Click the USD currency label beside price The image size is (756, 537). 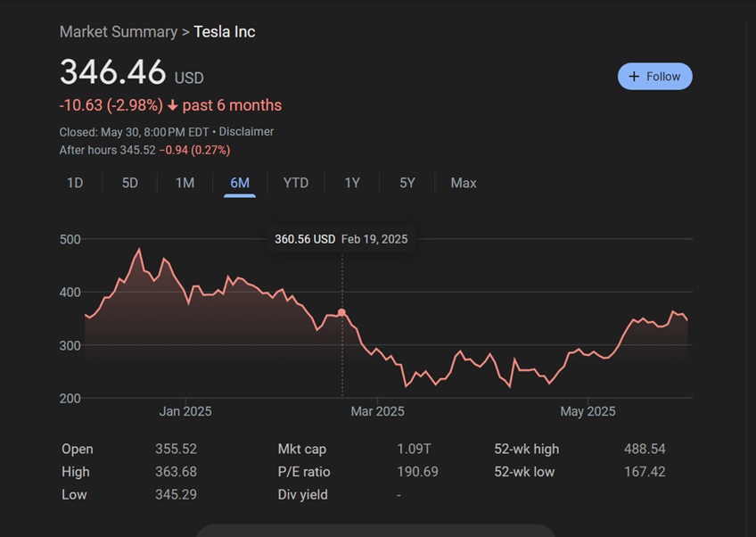pyautogui.click(x=189, y=78)
